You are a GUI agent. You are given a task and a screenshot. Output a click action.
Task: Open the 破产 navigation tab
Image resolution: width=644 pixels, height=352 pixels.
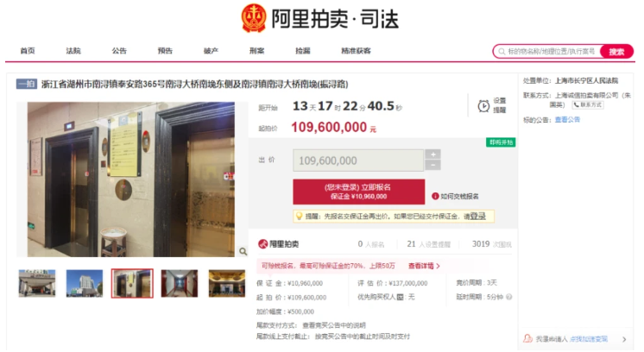[212, 50]
